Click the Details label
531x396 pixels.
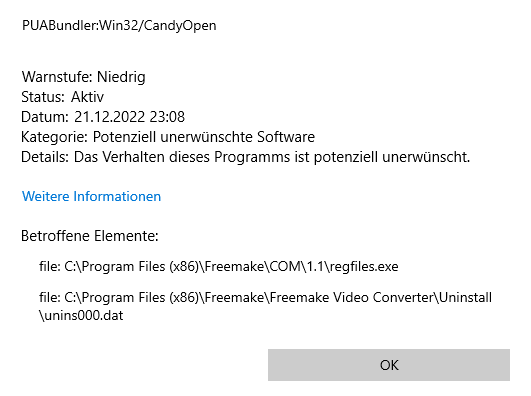[x=45, y=157]
